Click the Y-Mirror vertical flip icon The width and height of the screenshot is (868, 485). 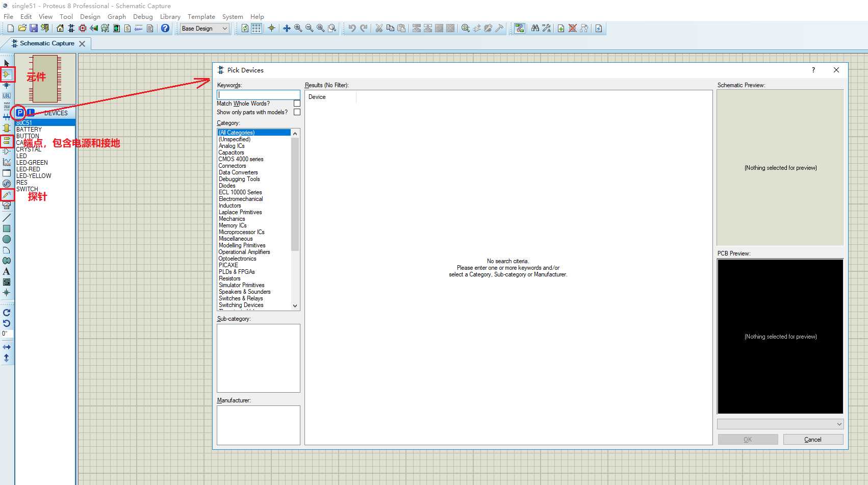pyautogui.click(x=7, y=358)
